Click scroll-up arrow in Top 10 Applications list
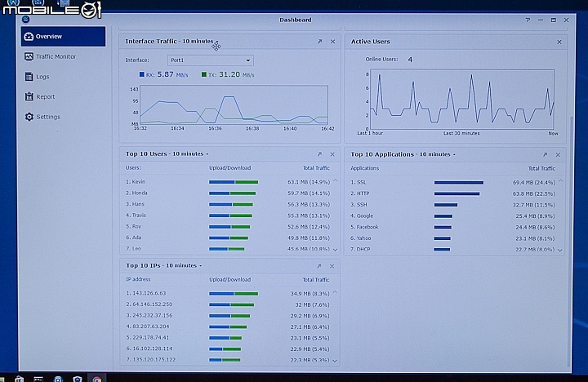588x382 pixels. 560,181
